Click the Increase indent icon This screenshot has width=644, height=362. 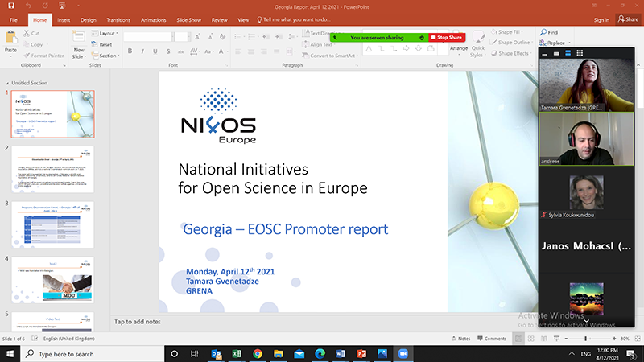point(279,37)
